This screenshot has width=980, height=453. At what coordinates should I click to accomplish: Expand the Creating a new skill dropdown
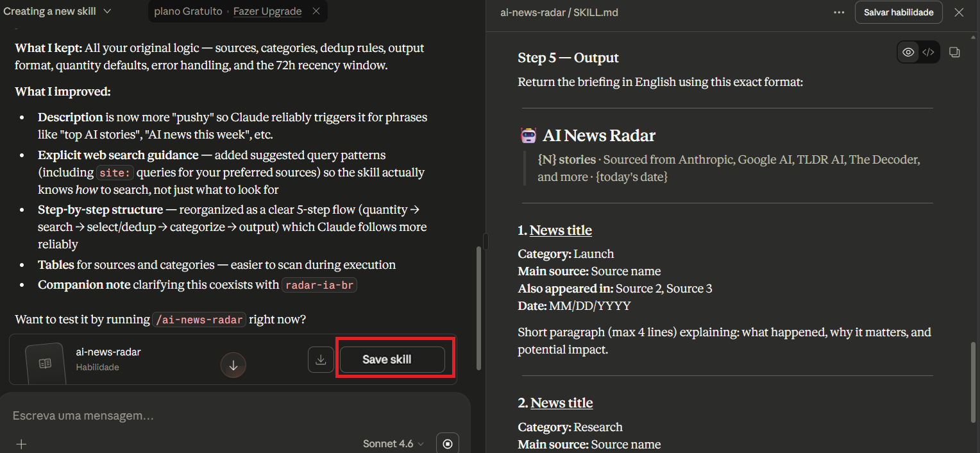click(57, 11)
